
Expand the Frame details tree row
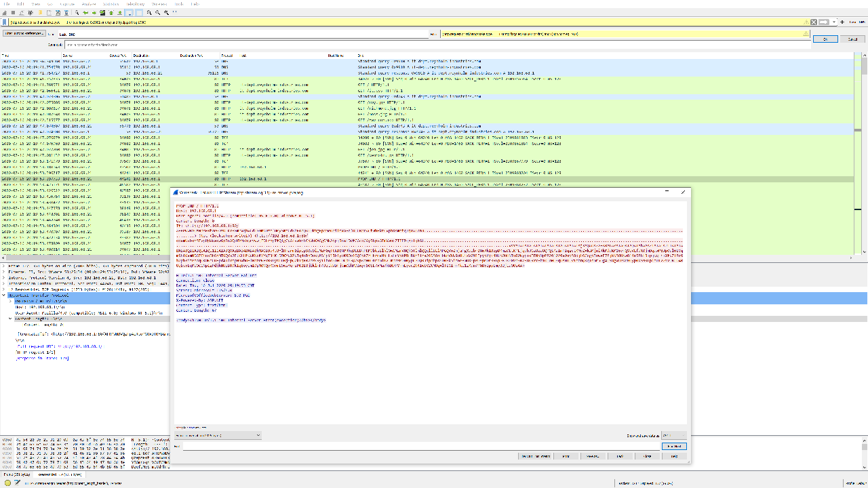(x=4, y=265)
